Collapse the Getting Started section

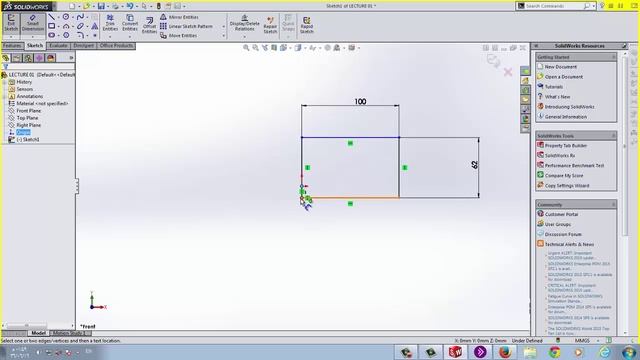tap(613, 57)
